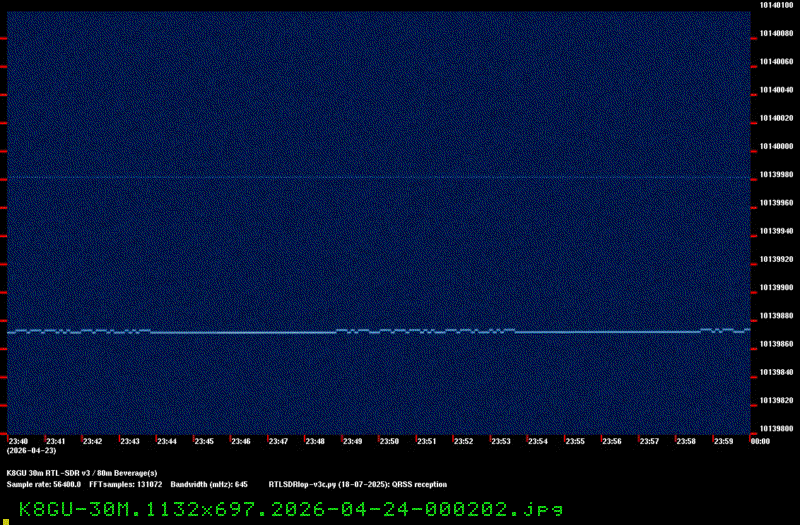Click the 23:50 time axis label

(389, 441)
